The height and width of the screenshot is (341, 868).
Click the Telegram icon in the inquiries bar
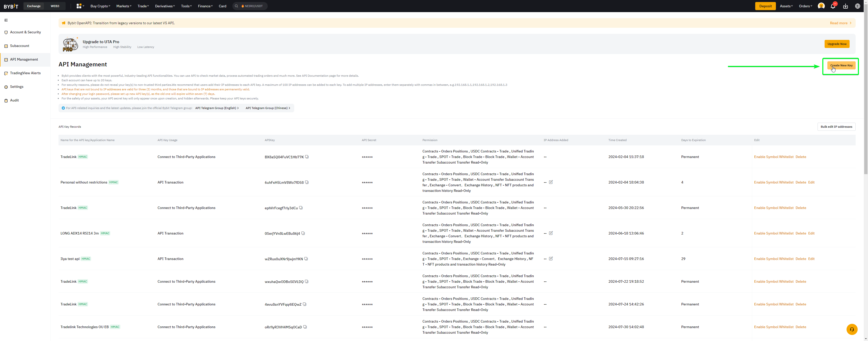(x=63, y=108)
